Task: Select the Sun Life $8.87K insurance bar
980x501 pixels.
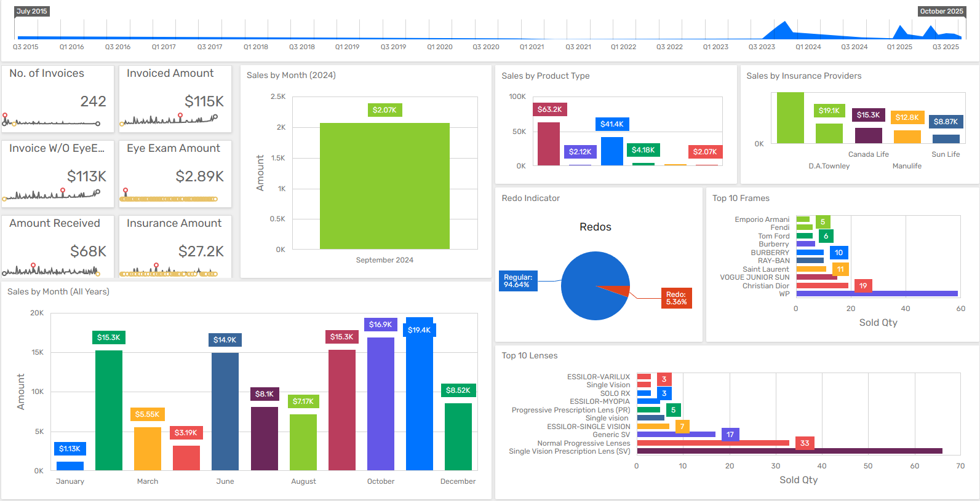Action: click(x=946, y=139)
